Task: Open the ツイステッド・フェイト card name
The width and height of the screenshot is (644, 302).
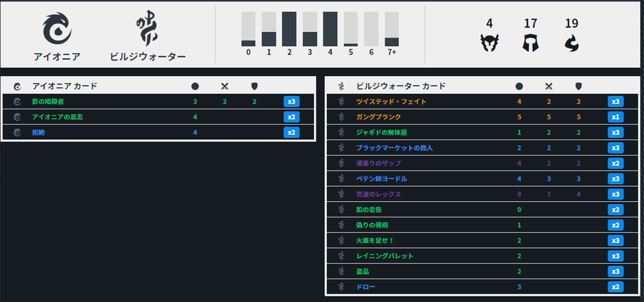Action: pyautogui.click(x=392, y=102)
